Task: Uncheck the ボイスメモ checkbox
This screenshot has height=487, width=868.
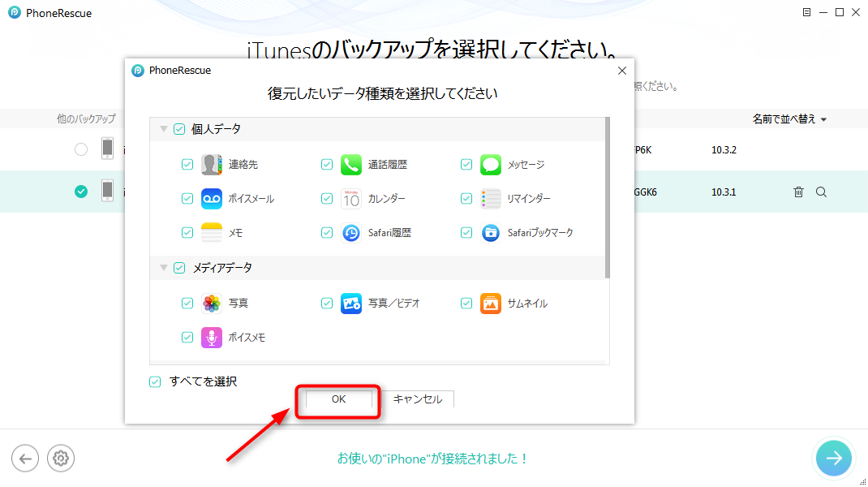Action: click(187, 337)
